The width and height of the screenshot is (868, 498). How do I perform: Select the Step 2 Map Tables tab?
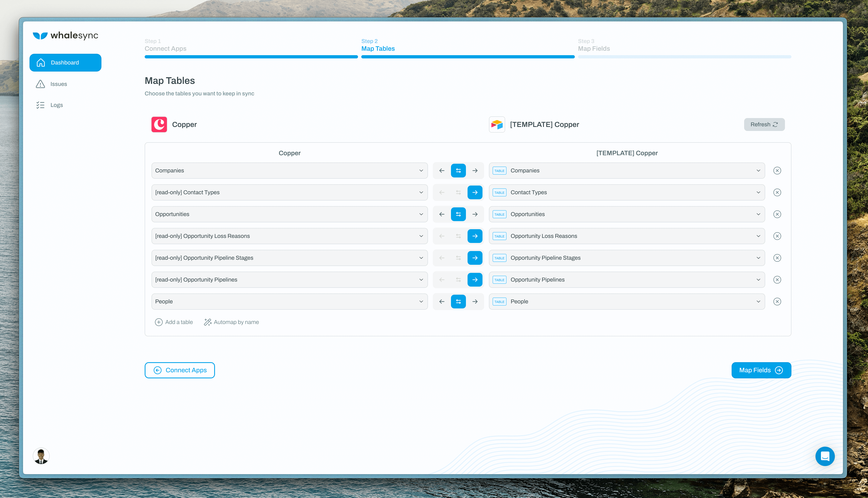coord(468,48)
